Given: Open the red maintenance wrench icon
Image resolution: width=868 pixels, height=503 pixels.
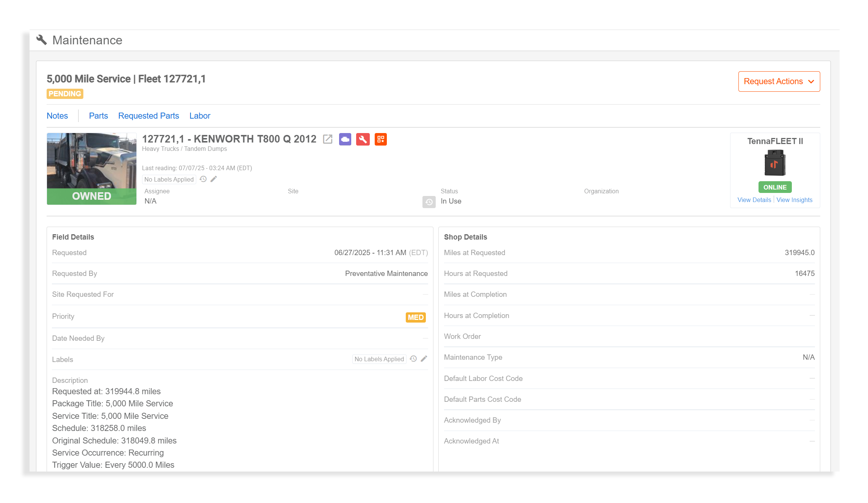Looking at the screenshot, I should pos(363,139).
